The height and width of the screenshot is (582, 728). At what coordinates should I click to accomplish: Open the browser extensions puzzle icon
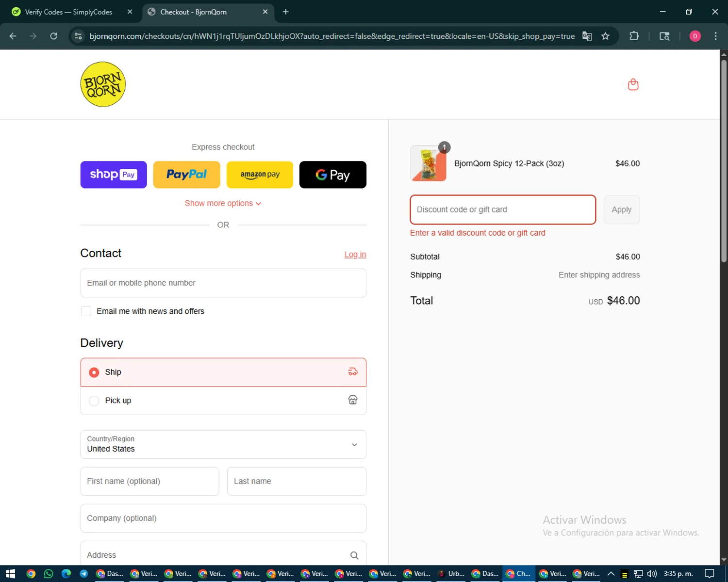634,36
